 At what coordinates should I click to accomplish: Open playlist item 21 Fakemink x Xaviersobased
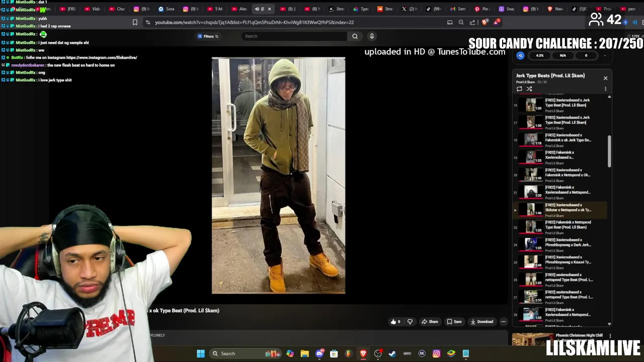pos(559,192)
